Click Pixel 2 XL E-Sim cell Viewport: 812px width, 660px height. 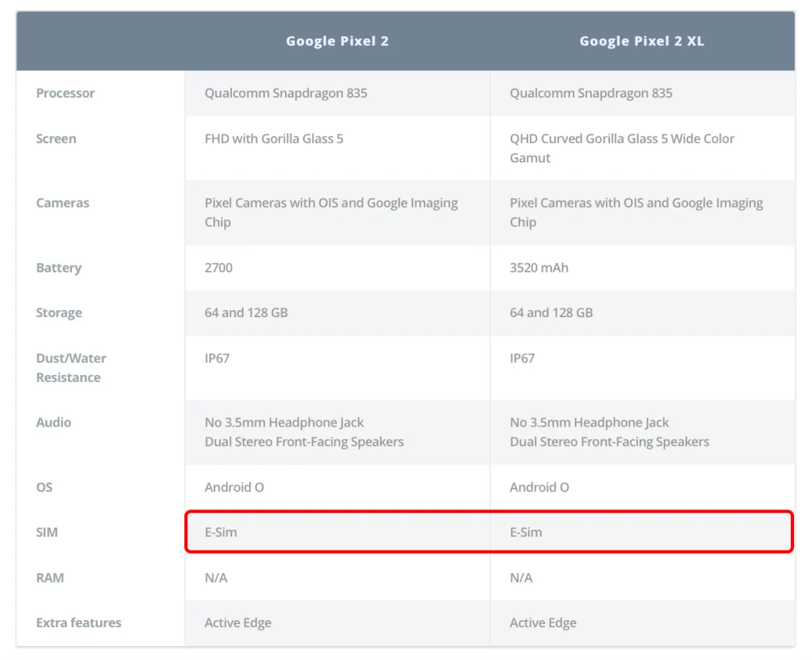[642, 533]
